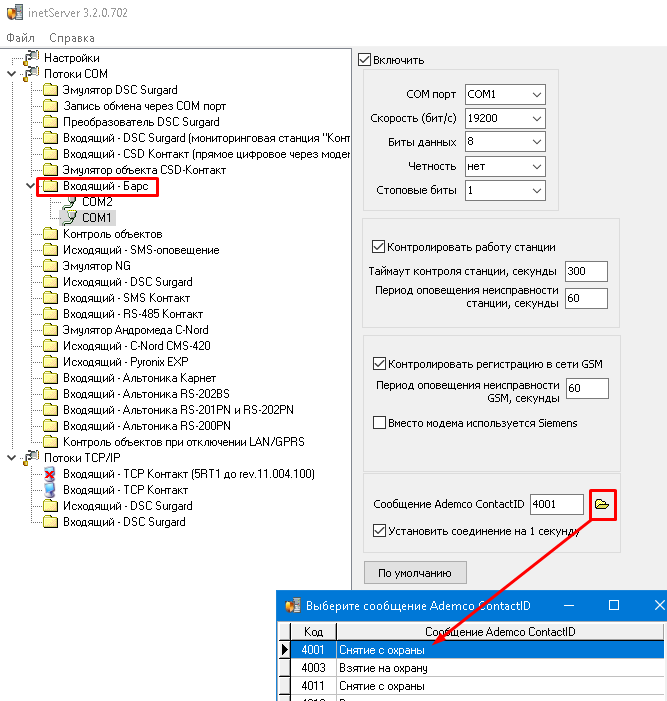The width and height of the screenshot is (667, 701).
Task: Toggle Установить соединение на 1 секунду
Action: pos(380,531)
